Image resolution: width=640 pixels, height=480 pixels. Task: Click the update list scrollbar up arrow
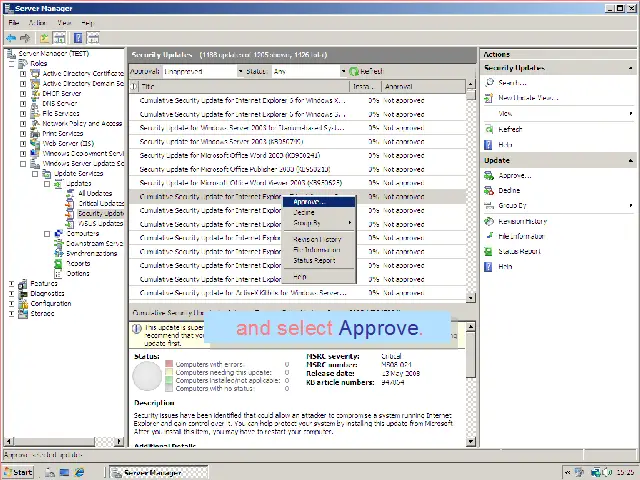coord(471,84)
